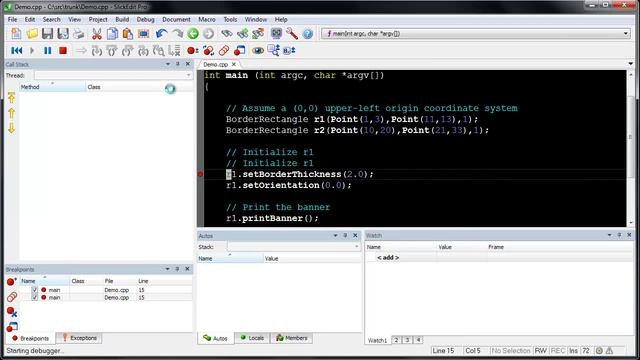Viewport: 640px width, 360px height.
Task: Click the Toggle Breakpoint toolbar icon
Action: click(193, 51)
